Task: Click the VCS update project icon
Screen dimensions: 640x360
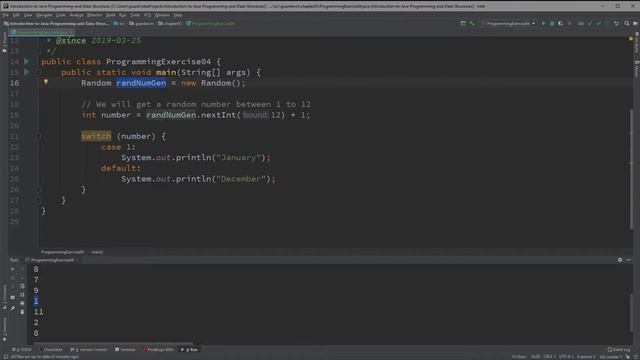Action: tap(590, 24)
